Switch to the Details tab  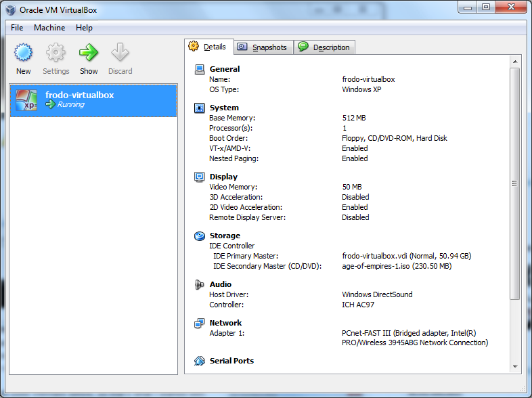pos(209,47)
